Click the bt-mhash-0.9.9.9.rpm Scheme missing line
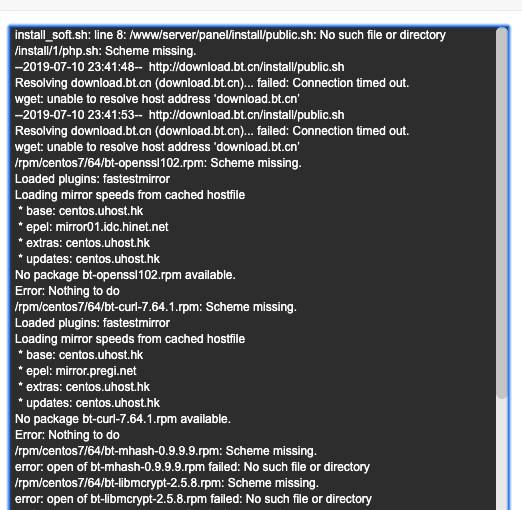522x510 pixels. click(x=166, y=451)
